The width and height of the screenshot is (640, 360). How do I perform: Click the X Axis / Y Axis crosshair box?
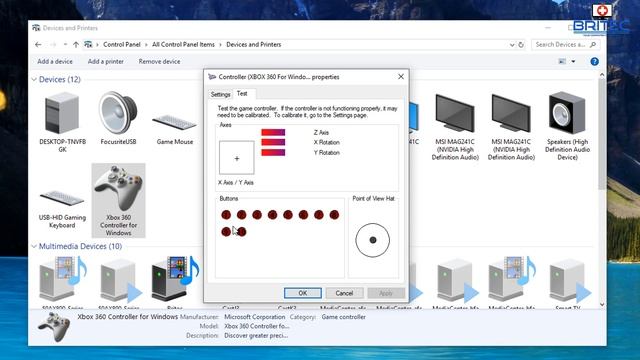237,158
